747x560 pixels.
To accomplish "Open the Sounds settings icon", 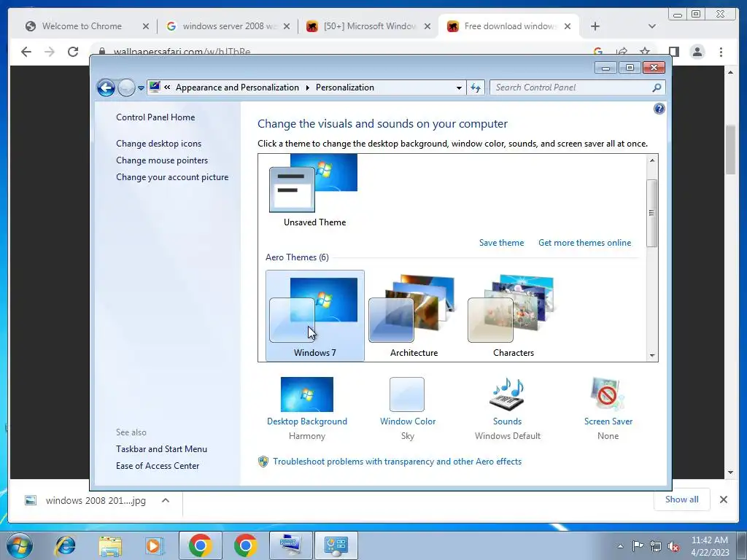I will [x=507, y=394].
